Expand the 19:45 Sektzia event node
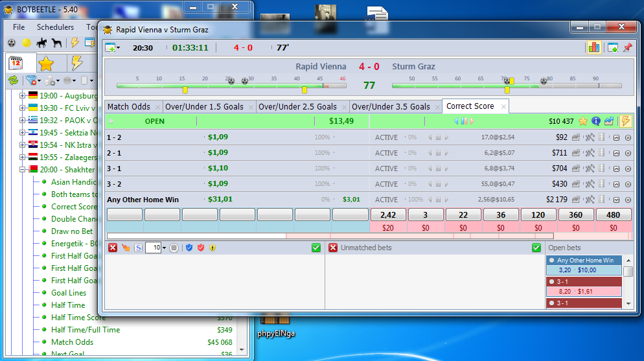Image resolution: width=644 pixels, height=361 pixels. pos(23,133)
